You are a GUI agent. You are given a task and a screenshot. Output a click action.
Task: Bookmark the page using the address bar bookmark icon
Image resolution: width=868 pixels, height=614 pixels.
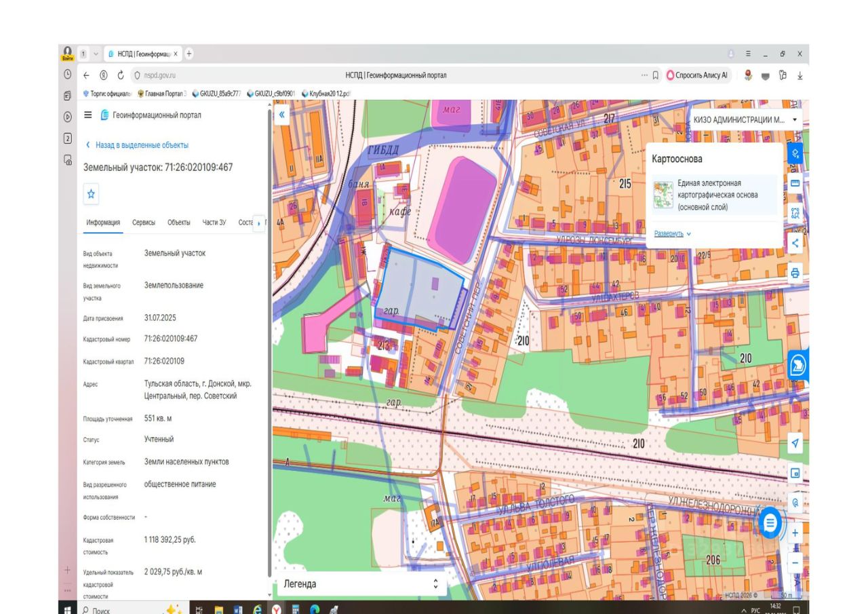tap(656, 75)
